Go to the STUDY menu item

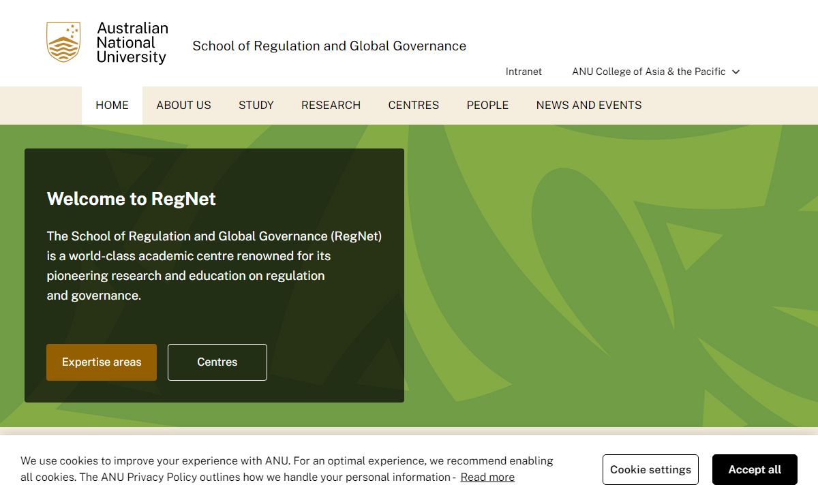(256, 106)
